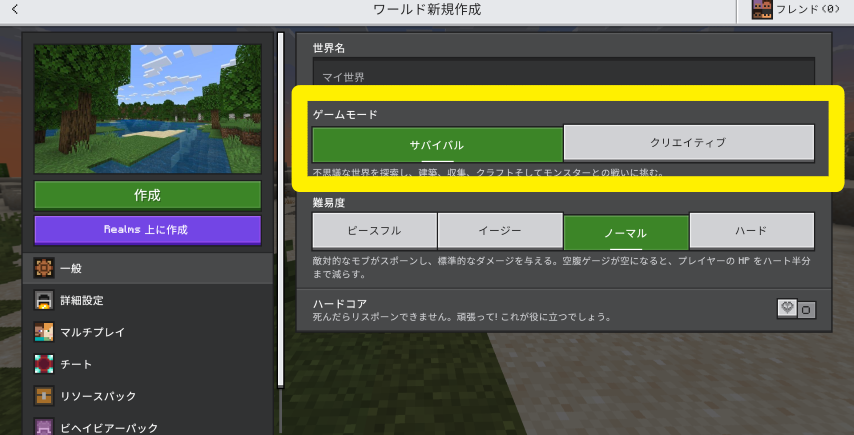
Task: Click the sidebar vertical scrollbar
Action: point(281,210)
